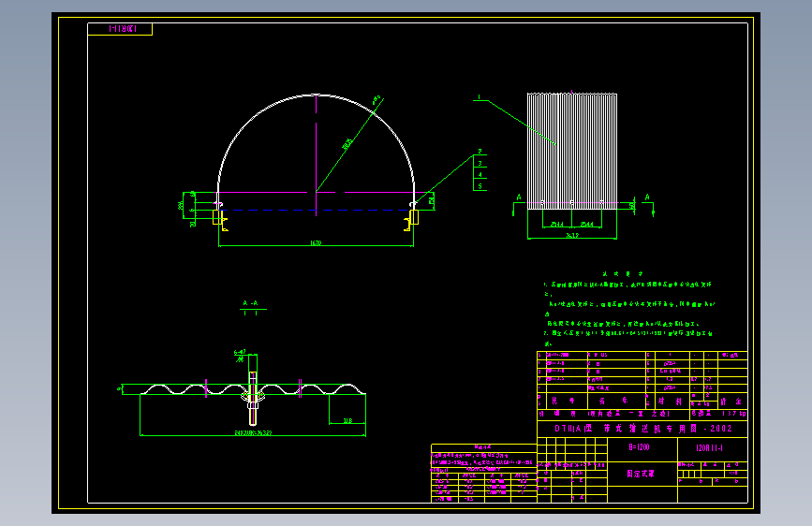
Task: Click the mirrored drawing-number box at the top-left corner
Action: [x=120, y=29]
